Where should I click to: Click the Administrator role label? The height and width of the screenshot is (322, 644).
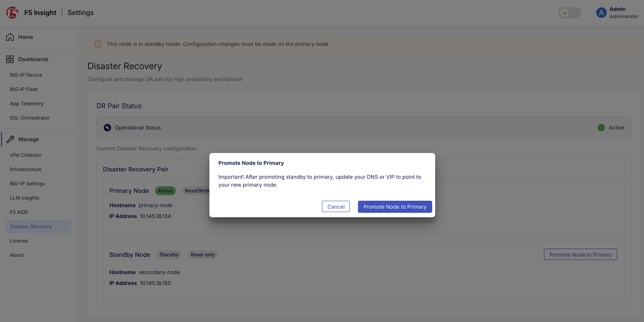click(x=624, y=17)
